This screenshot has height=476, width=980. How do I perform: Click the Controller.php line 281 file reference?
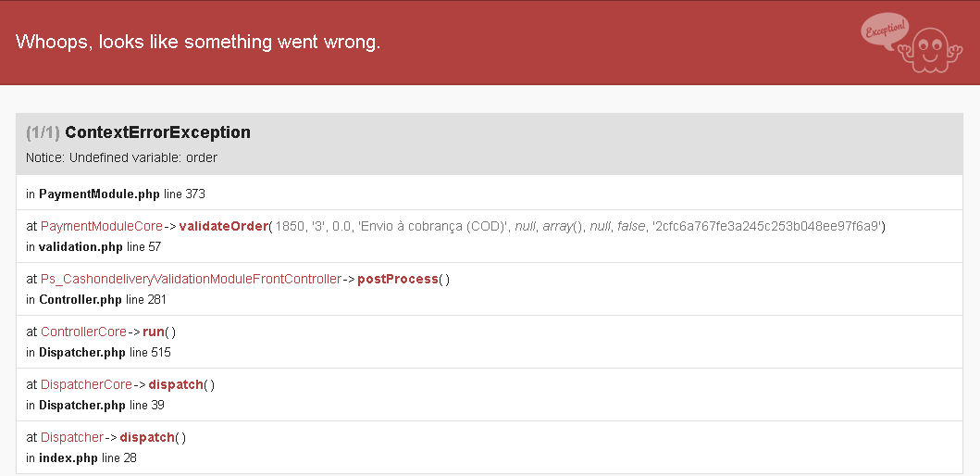(96, 300)
